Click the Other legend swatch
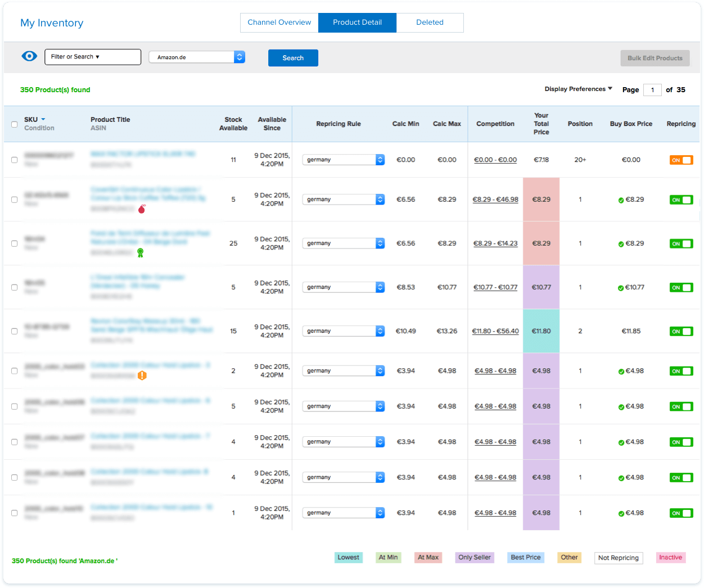Image resolution: width=704 pixels, height=588 pixels. pyautogui.click(x=569, y=558)
